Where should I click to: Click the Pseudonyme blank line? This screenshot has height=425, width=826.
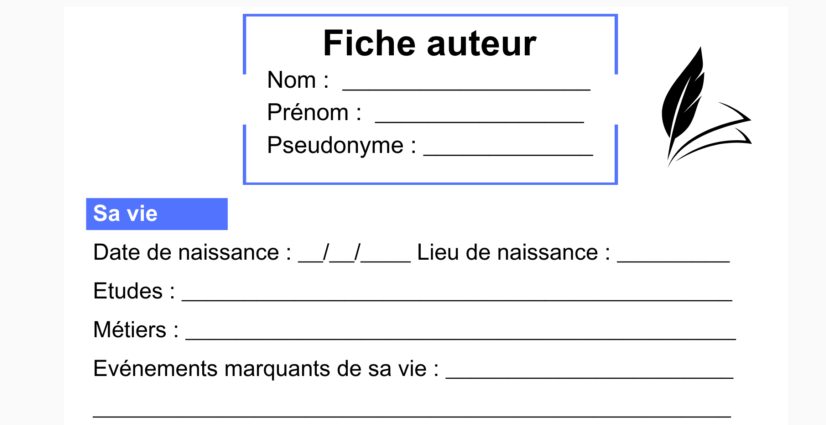coord(508,154)
